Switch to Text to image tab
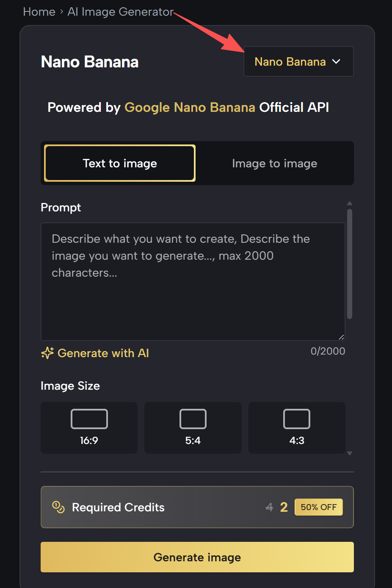Viewport: 392px width, 588px height. pos(120,164)
